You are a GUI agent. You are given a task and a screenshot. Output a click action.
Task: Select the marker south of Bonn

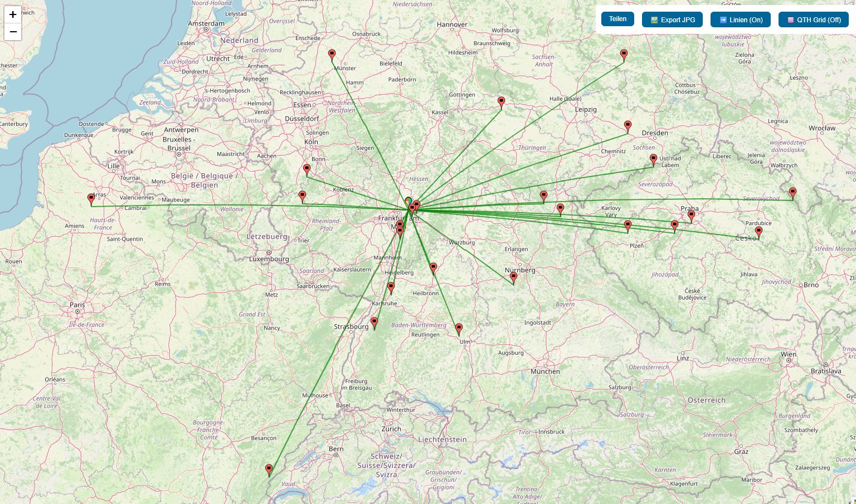307,169
